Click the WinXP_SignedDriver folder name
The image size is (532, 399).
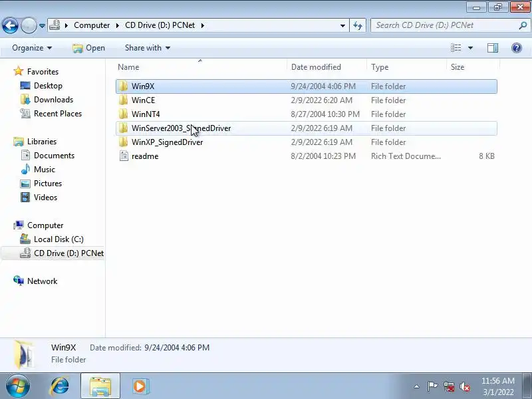168,142
